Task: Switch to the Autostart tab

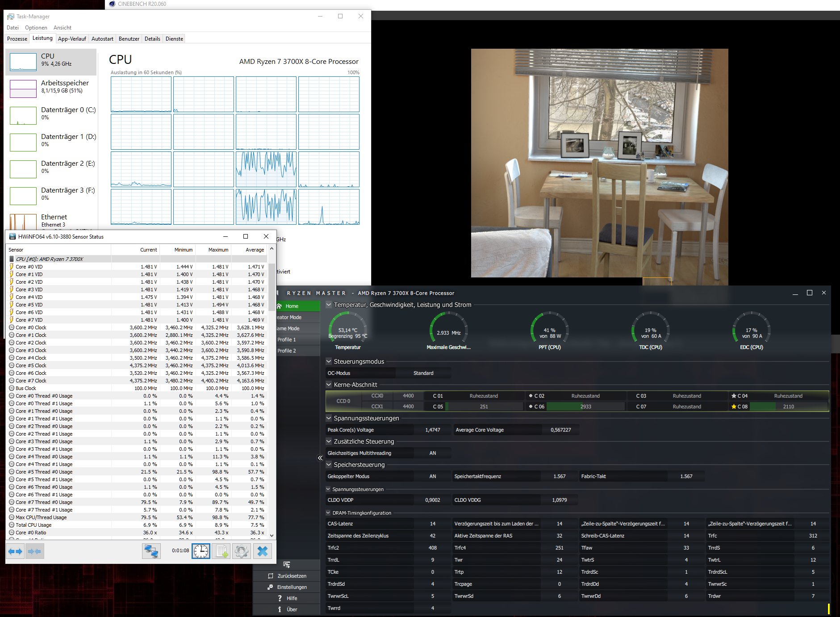Action: point(102,39)
